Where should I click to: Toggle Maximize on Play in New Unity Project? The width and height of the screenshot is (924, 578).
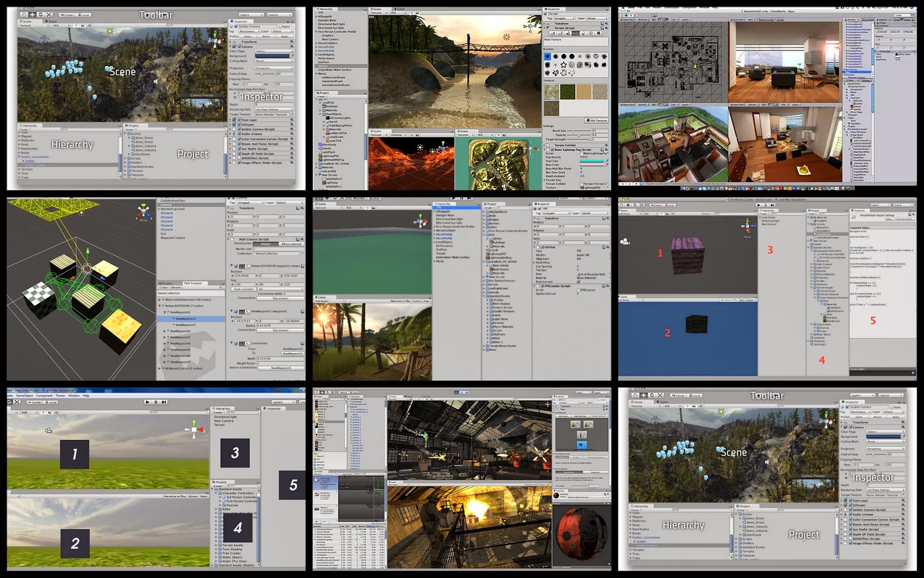coord(175,497)
